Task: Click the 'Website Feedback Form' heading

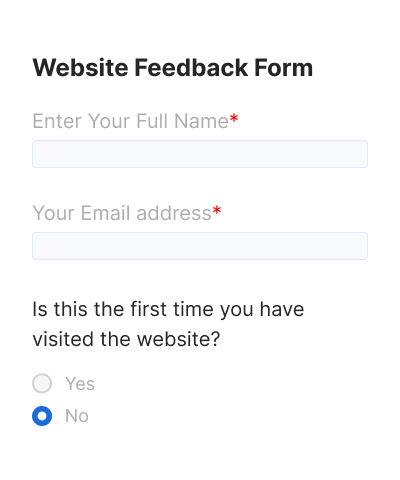Action: point(173,68)
